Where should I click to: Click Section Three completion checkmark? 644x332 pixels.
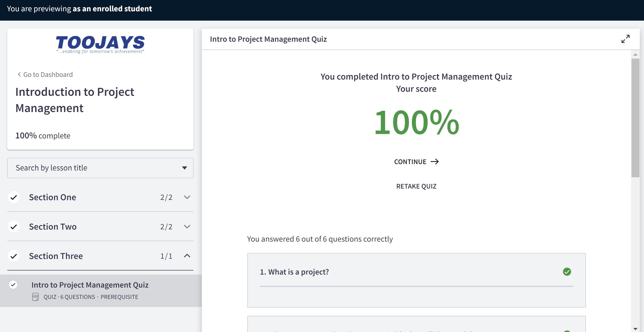click(x=14, y=256)
